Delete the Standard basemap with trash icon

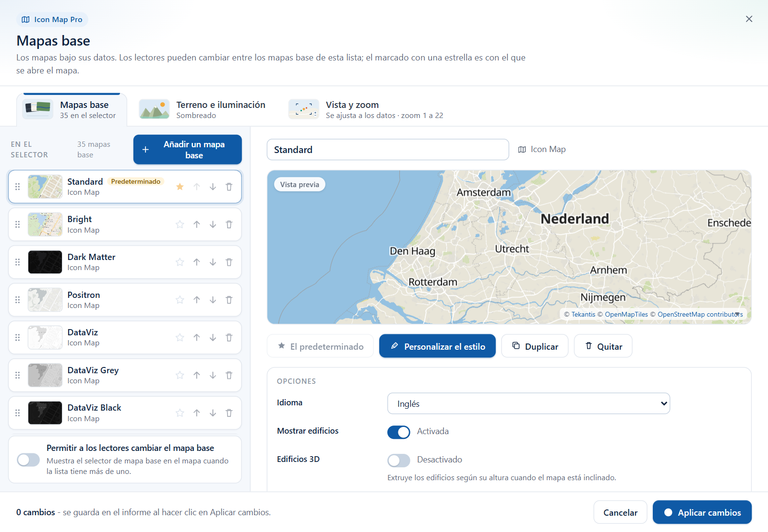click(x=229, y=187)
